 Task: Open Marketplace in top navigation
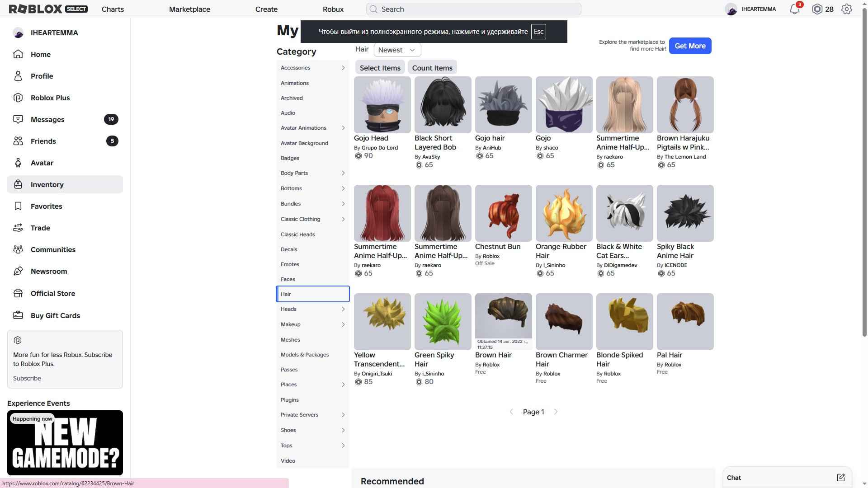pyautogui.click(x=189, y=9)
